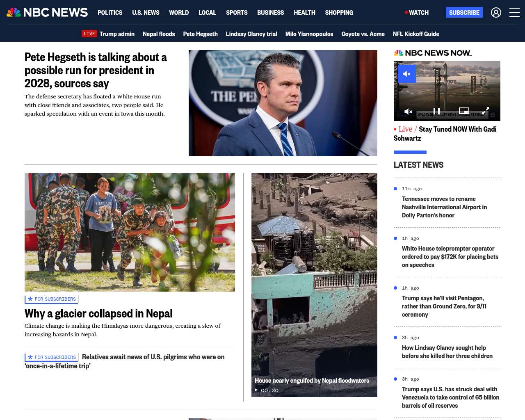Open the Lindsay Clancy sought help story

447,352
